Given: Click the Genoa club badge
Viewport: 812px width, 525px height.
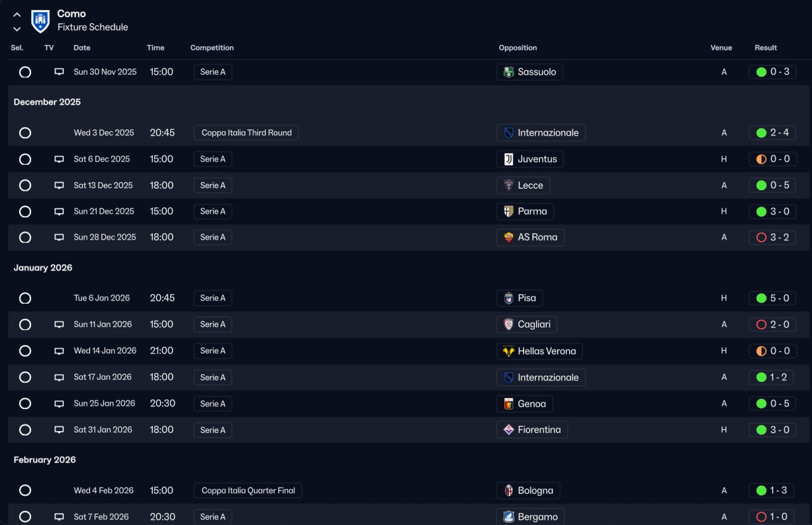Looking at the screenshot, I should [508, 404].
